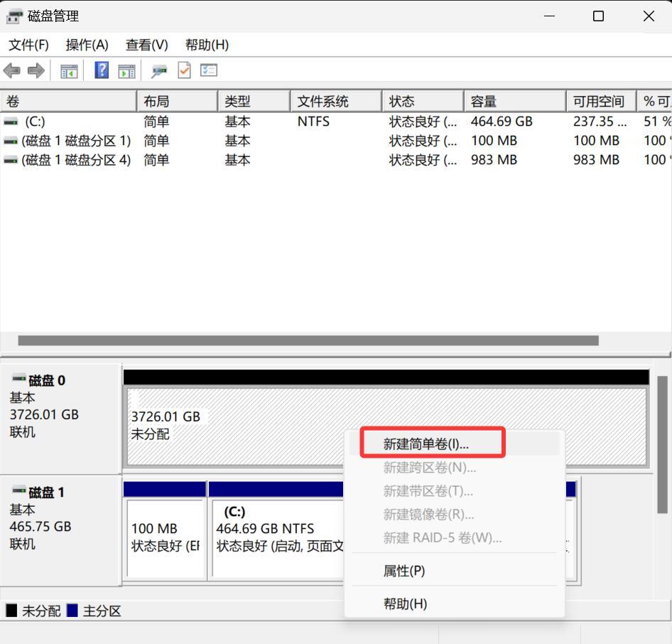Click the 464.69 GB capacity cell
This screenshot has width=672, height=644.
coord(502,122)
